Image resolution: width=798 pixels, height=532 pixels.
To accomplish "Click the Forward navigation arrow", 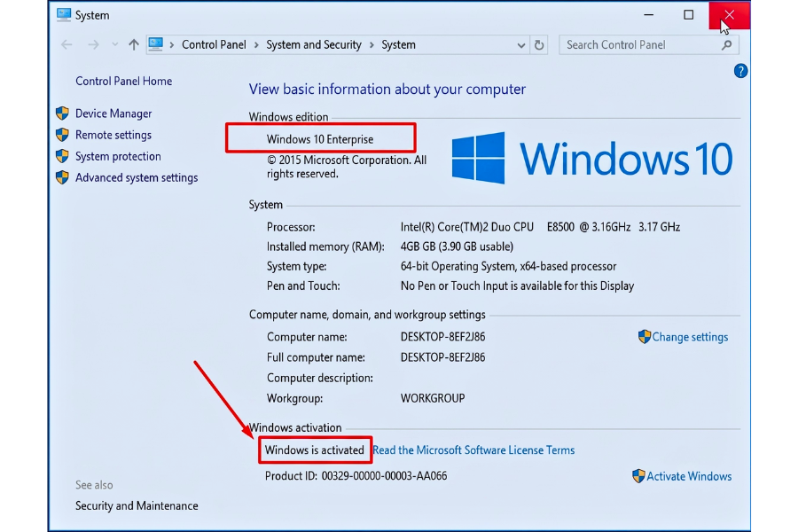I will (x=93, y=45).
